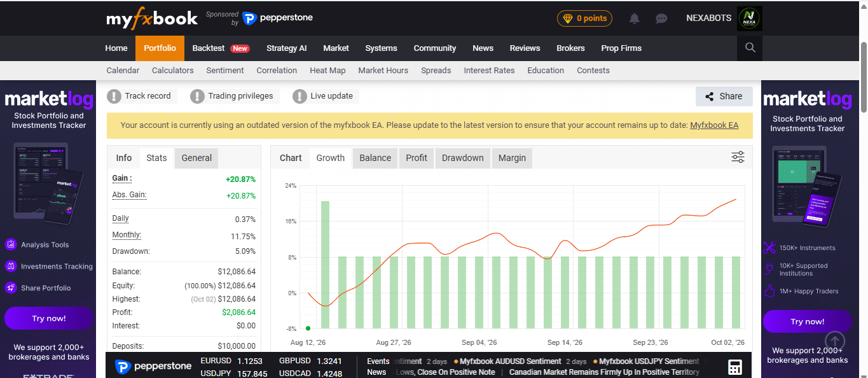Click the 10K+ Supported Institutions plug icon
Viewport: 868px width, 378px height.
(x=769, y=269)
